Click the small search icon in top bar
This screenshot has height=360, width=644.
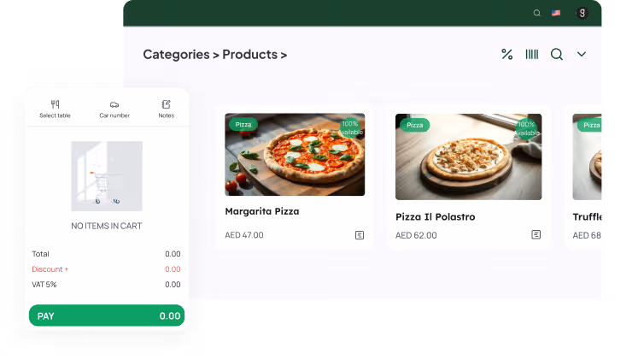(x=536, y=13)
